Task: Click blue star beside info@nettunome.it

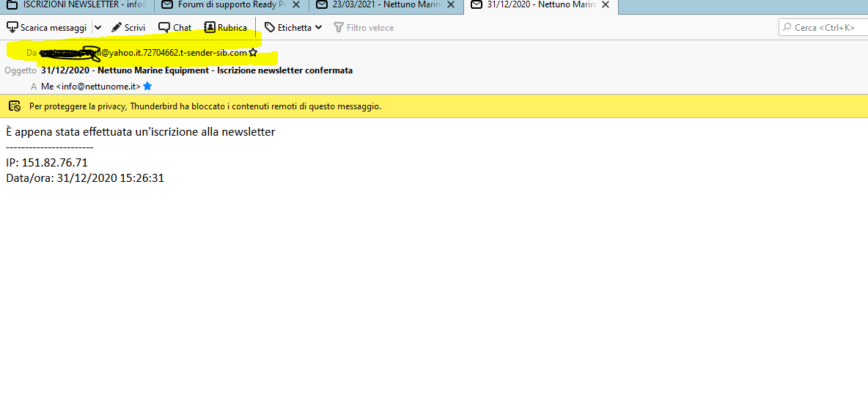Action: coord(147,87)
